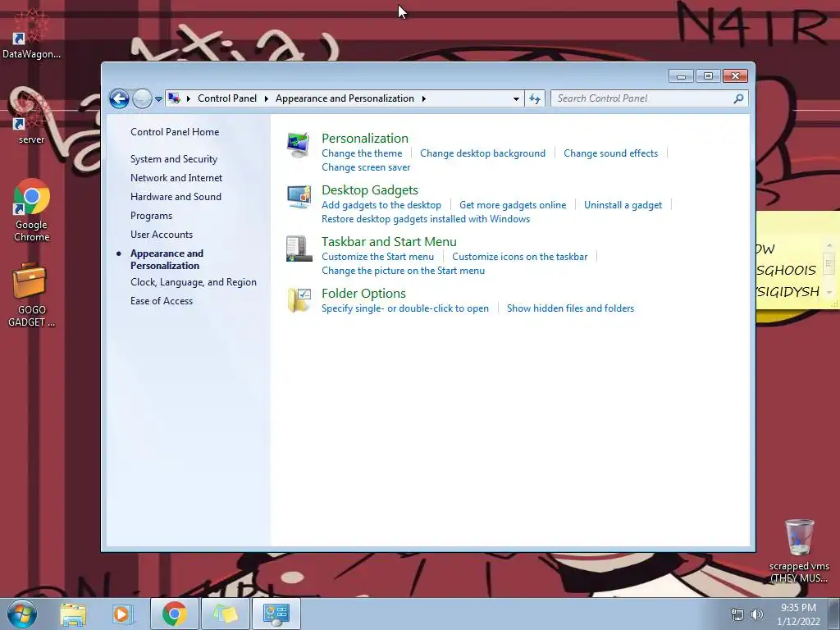Viewport: 840px width, 630px height.
Task: Select the Google Chrome desktop shortcut
Action: tap(32, 211)
